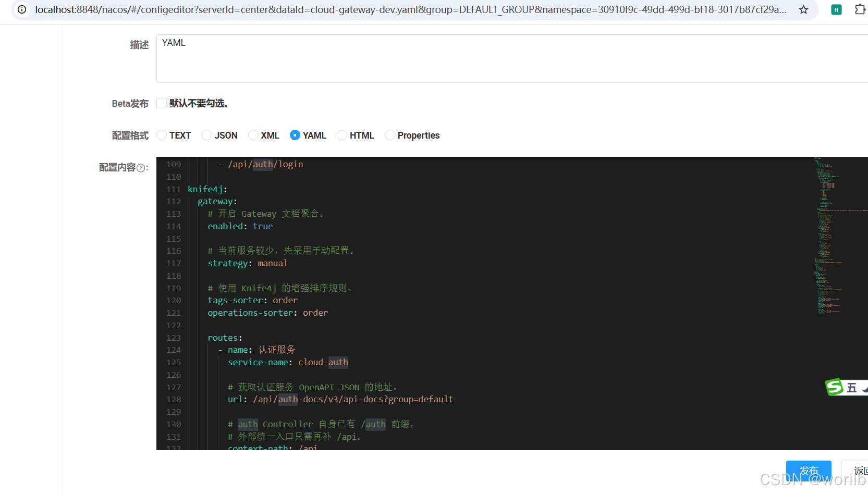Click line number 130 in the gutter

coord(174,424)
